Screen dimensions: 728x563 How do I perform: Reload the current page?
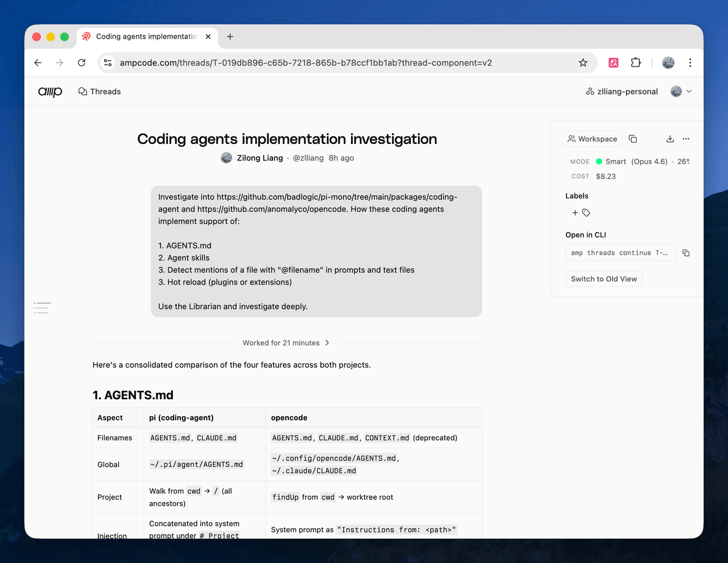click(81, 63)
